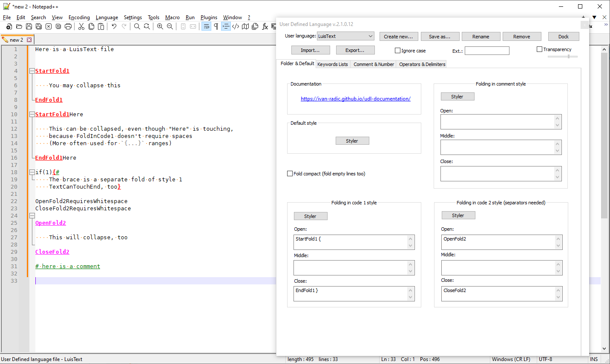This screenshot has height=364, width=610.
Task: Click the Zoom In toolbar icon
Action: (x=160, y=26)
